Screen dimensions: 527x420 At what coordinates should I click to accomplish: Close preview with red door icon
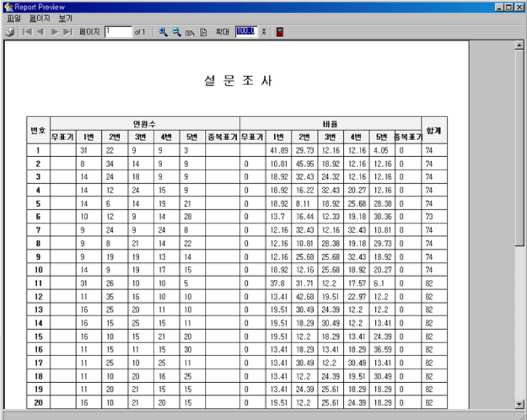click(280, 32)
